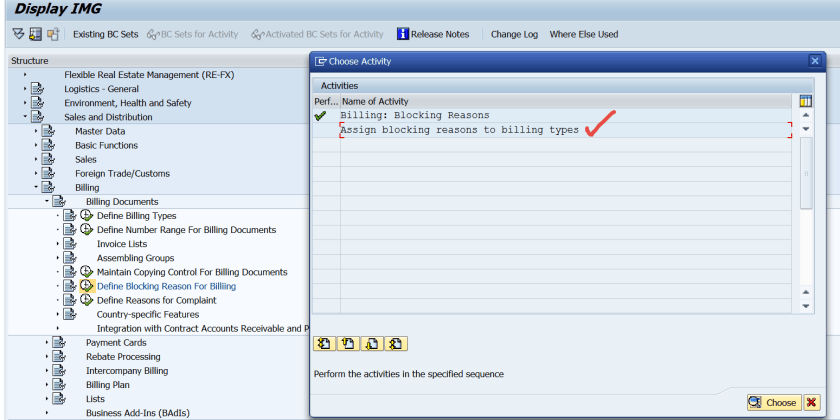This screenshot has width=840, height=420.
Task: Click document icon beside Payment Cards
Action: (x=59, y=342)
